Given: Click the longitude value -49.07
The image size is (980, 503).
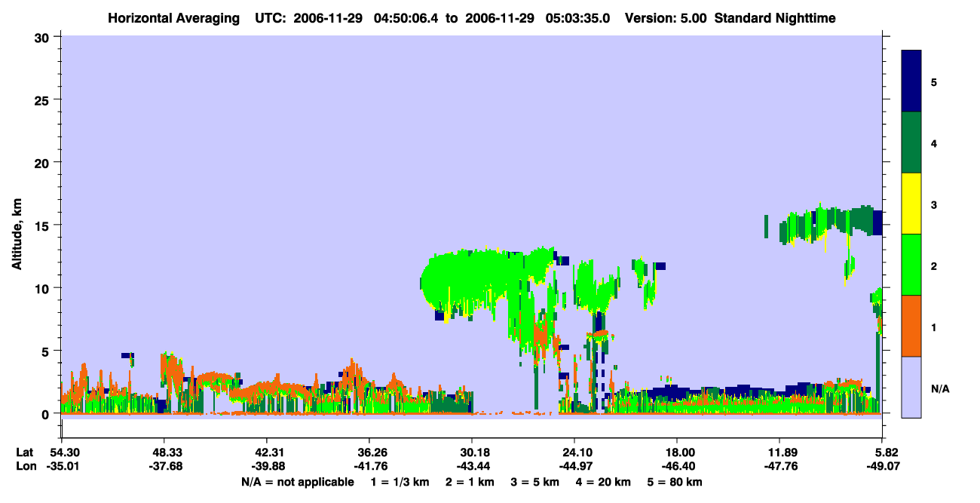Looking at the screenshot, I should (x=882, y=466).
